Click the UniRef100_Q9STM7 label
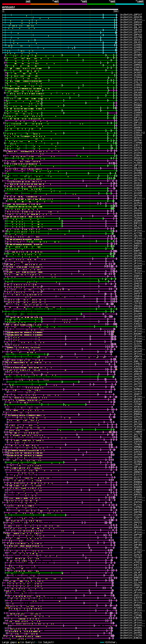 pyautogui.click(x=131, y=32)
